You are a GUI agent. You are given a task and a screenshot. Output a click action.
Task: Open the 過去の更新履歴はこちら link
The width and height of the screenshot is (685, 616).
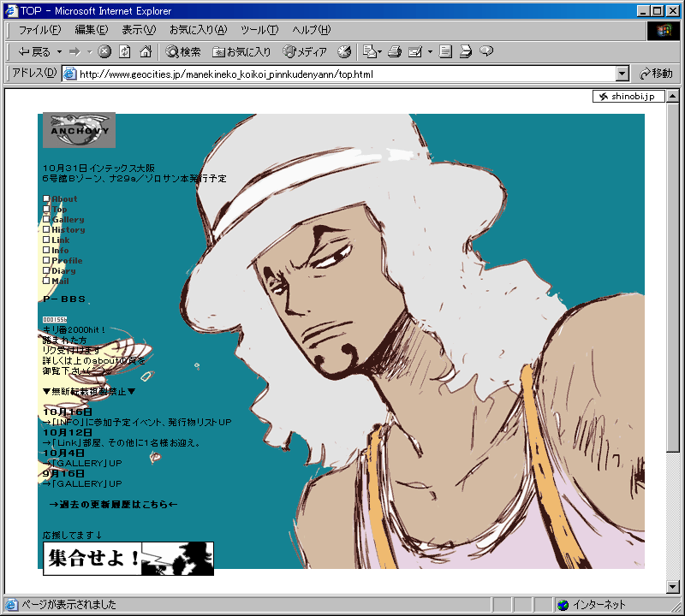tap(114, 504)
